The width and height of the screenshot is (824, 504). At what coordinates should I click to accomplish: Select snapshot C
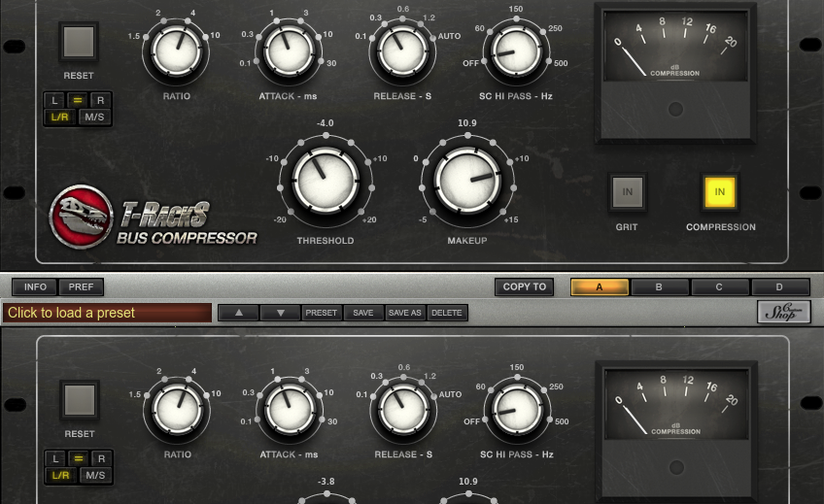coord(719,287)
